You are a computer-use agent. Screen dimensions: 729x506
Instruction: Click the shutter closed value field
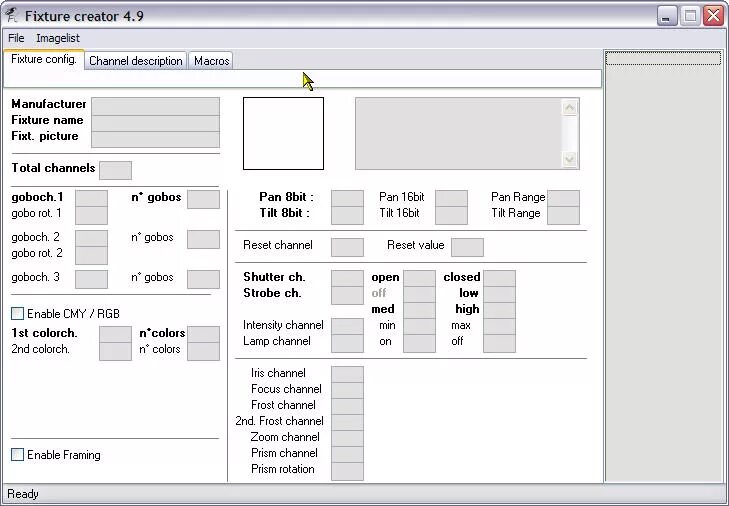point(499,279)
